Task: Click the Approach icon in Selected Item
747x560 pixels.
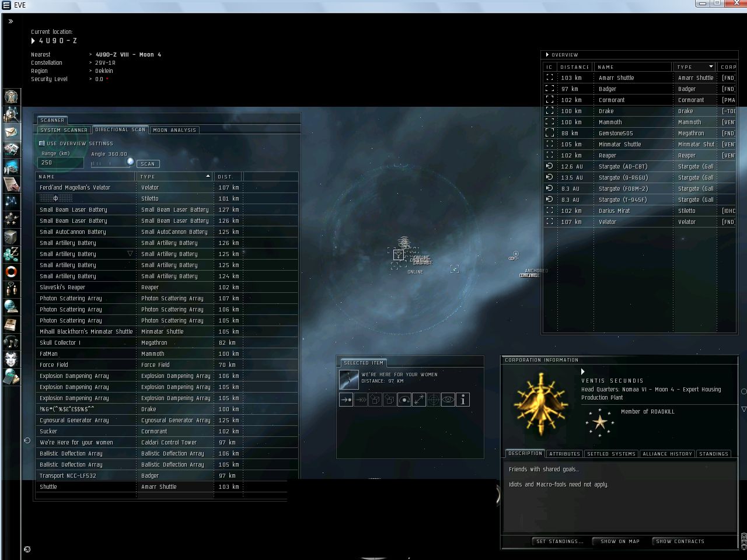Action: click(346, 400)
